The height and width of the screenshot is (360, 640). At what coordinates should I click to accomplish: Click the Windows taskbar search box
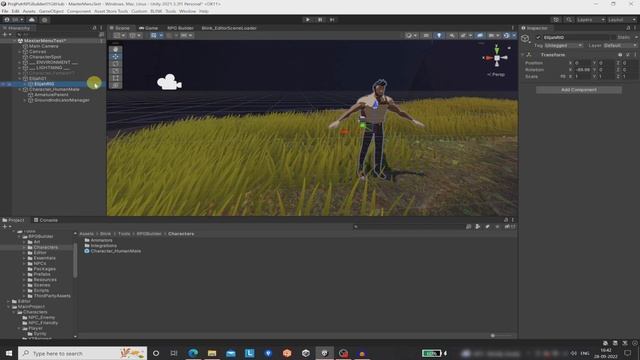pos(82,353)
